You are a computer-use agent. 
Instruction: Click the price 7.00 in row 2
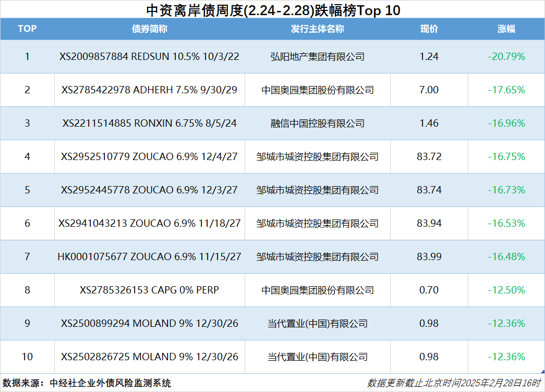(x=429, y=90)
